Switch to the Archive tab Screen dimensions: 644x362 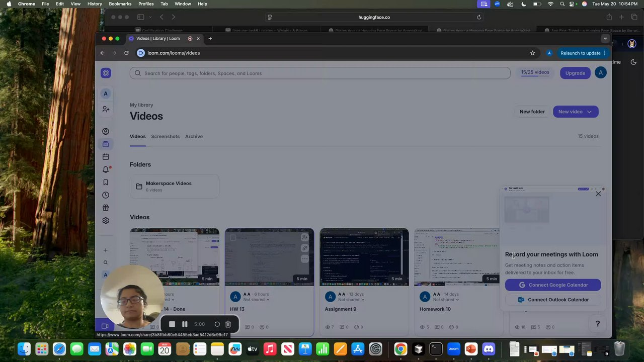(x=194, y=136)
